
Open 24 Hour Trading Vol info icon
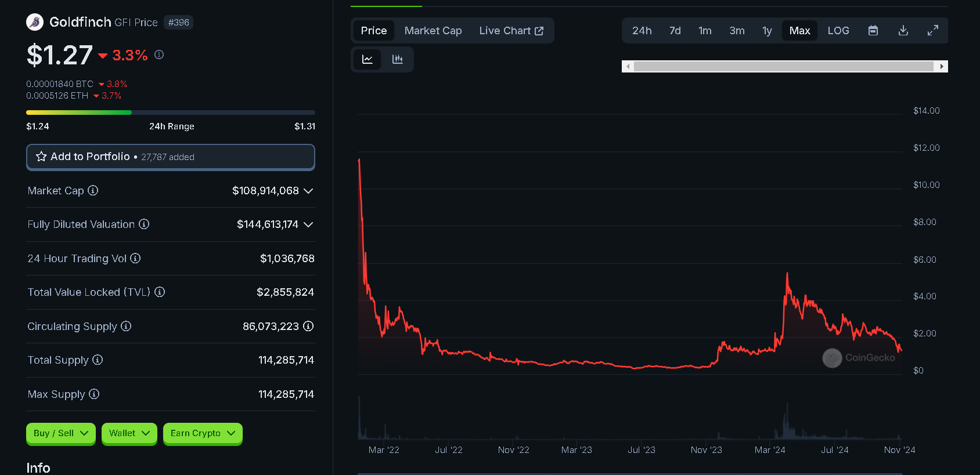point(135,258)
